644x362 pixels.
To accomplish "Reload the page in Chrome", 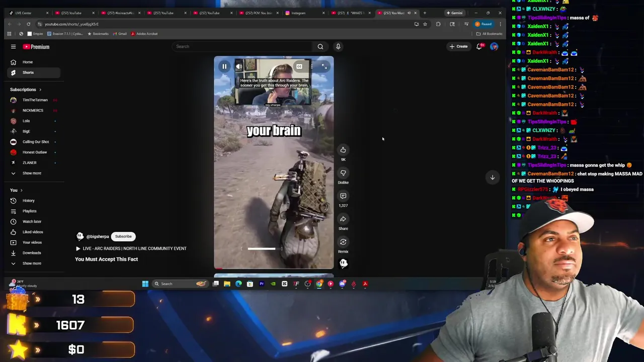I will coord(28,24).
